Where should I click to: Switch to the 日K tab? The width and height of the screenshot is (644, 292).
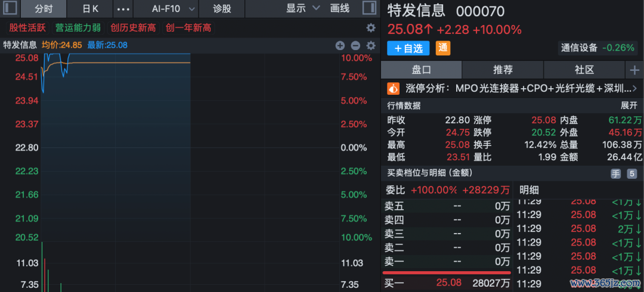[91, 8]
